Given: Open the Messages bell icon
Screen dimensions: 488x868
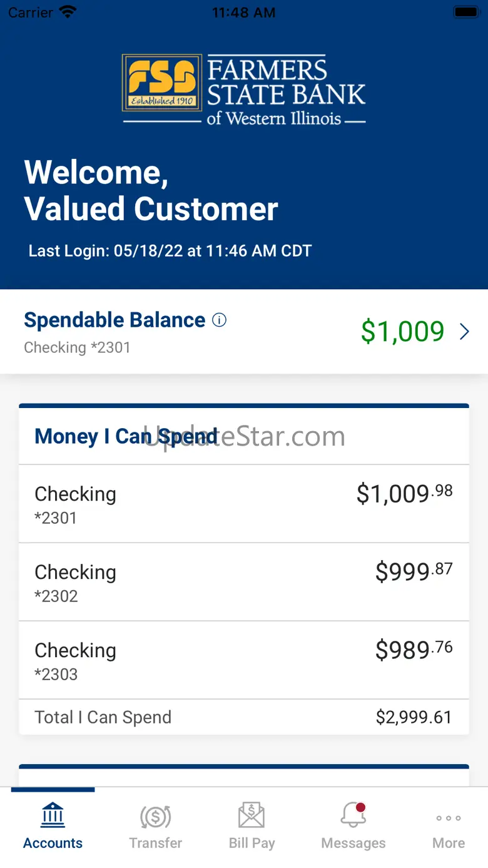Looking at the screenshot, I should pos(353,816).
